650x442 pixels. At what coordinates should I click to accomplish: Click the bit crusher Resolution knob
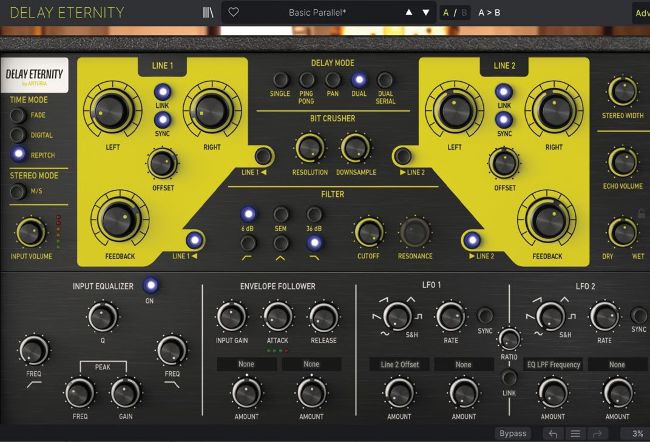point(310,148)
